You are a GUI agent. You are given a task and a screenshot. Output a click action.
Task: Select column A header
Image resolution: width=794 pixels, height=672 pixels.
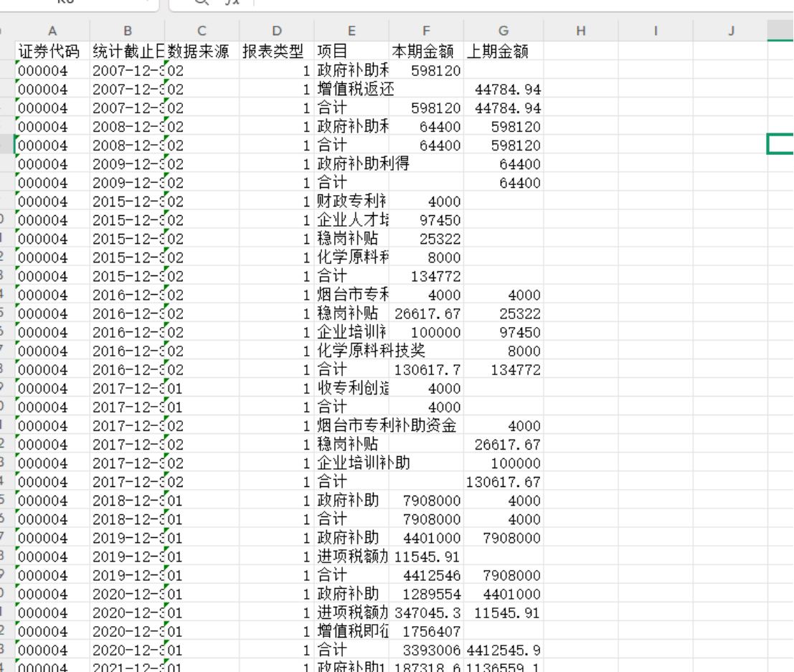[52, 31]
